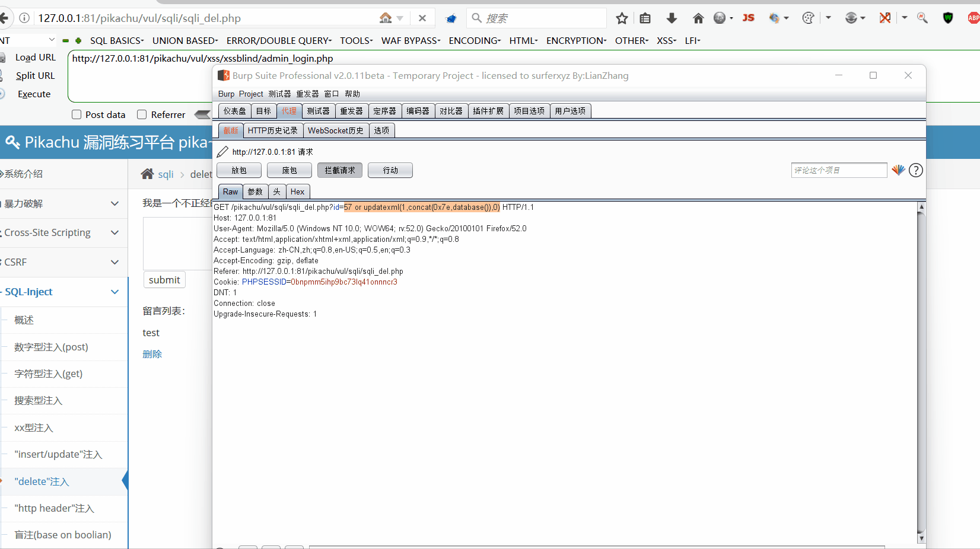Screen dimensions: 980x549
Task: Toggle the 拦截请求 intercept button
Action: tap(340, 170)
